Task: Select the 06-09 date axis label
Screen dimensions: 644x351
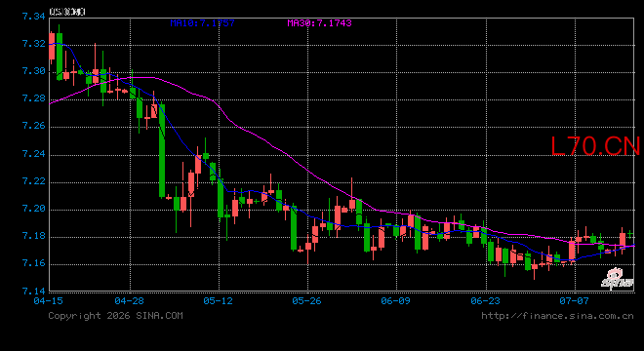Action: [395, 301]
